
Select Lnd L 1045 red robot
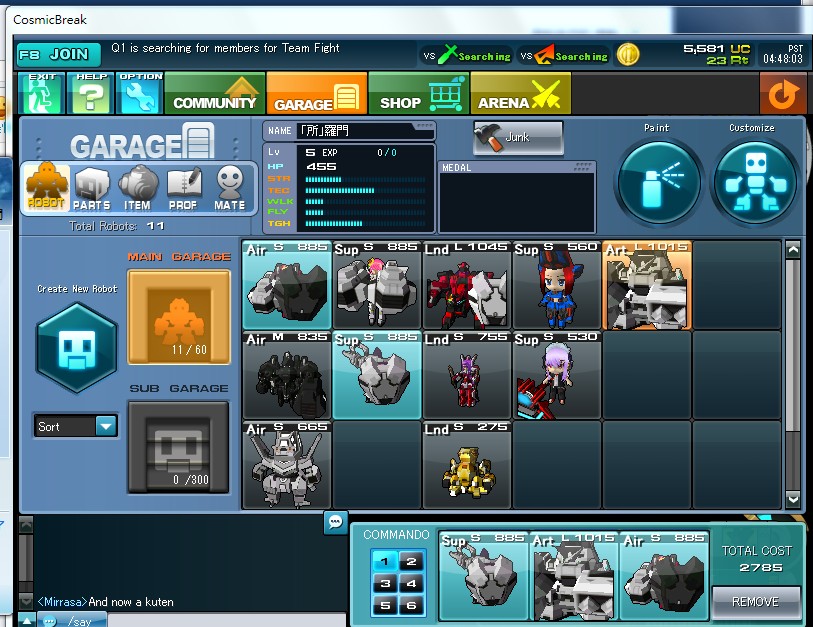coord(467,285)
